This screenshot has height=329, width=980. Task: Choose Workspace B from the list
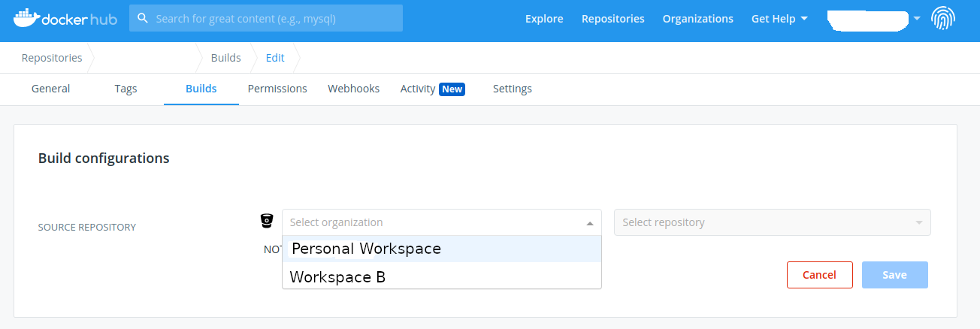coord(442,276)
